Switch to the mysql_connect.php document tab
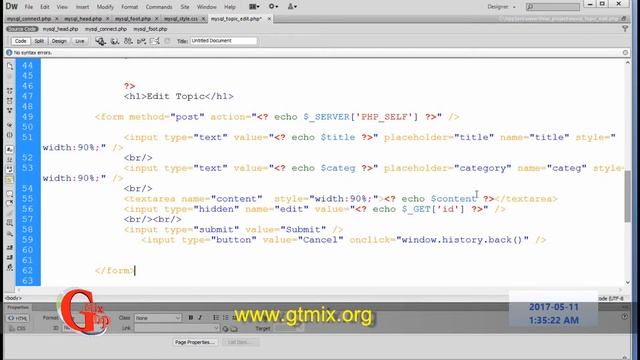This screenshot has width=640, height=360. [x=29, y=19]
